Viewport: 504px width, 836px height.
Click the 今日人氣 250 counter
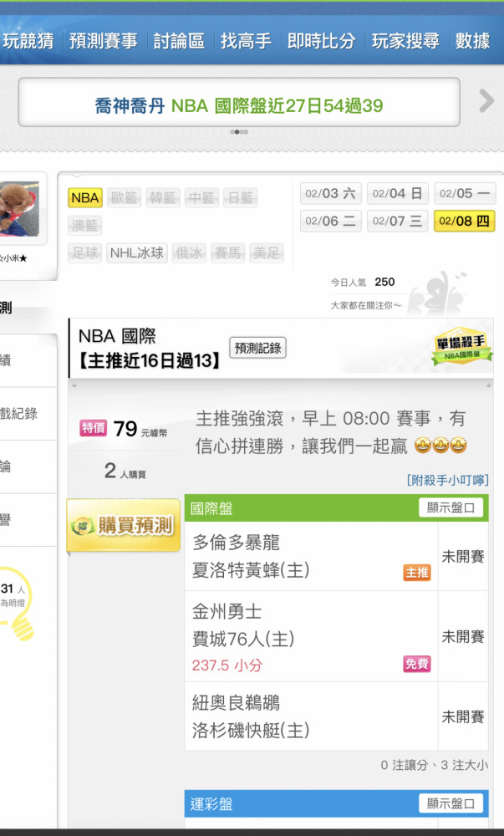(363, 282)
